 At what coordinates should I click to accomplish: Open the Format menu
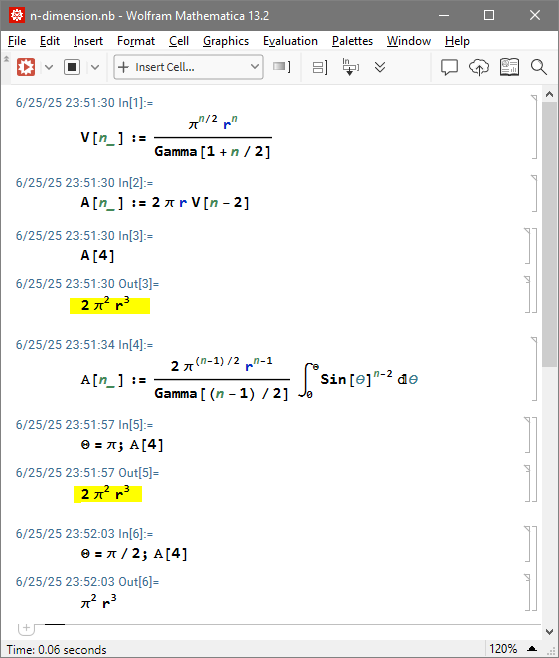136,41
